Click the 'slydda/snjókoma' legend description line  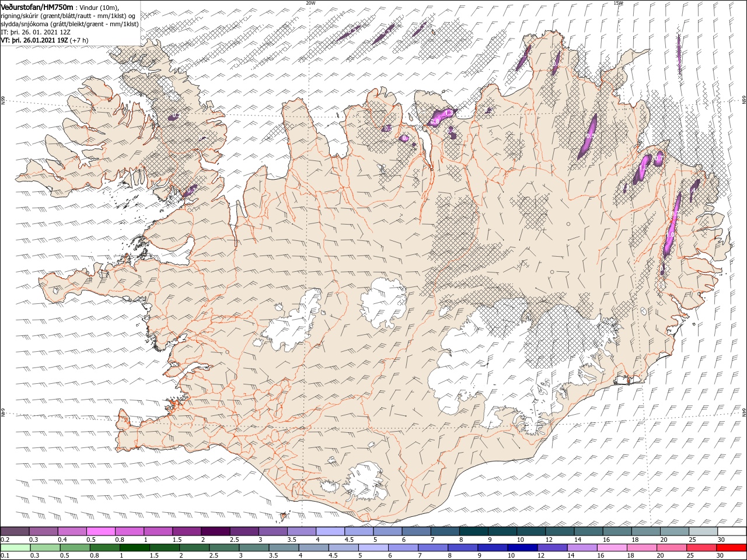tap(69, 24)
